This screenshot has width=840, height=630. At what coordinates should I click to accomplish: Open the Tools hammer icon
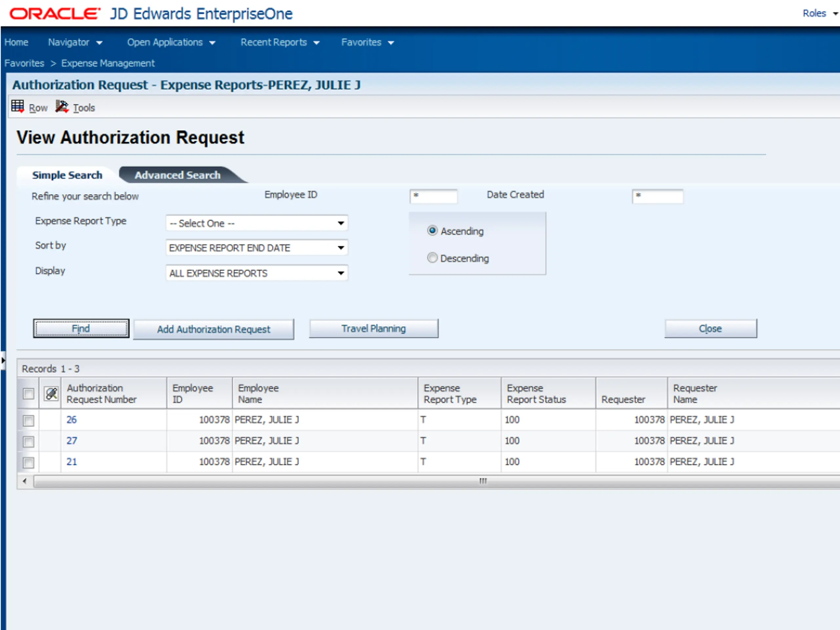[61, 106]
